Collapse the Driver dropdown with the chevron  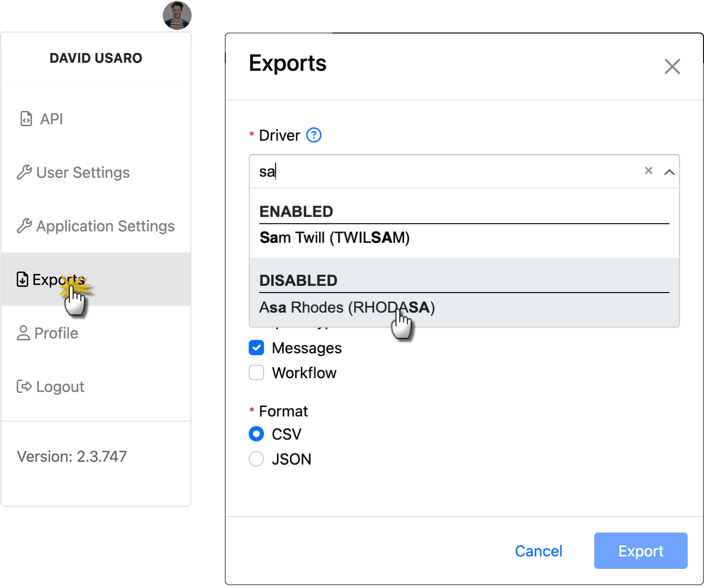(670, 171)
